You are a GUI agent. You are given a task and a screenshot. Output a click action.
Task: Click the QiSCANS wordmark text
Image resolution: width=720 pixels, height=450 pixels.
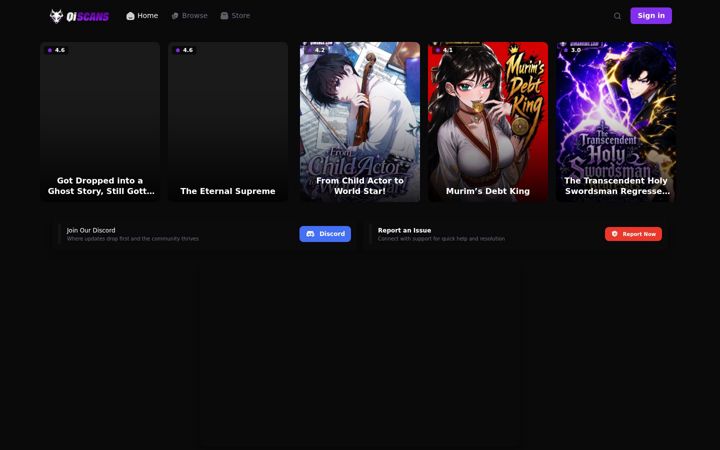[88, 17]
